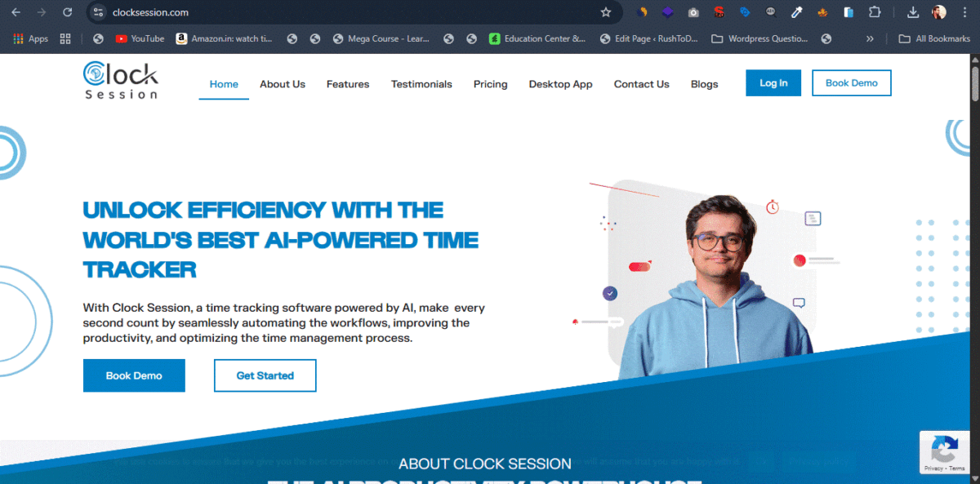This screenshot has height=484, width=980.
Task: Click the Log In button
Action: point(773,83)
